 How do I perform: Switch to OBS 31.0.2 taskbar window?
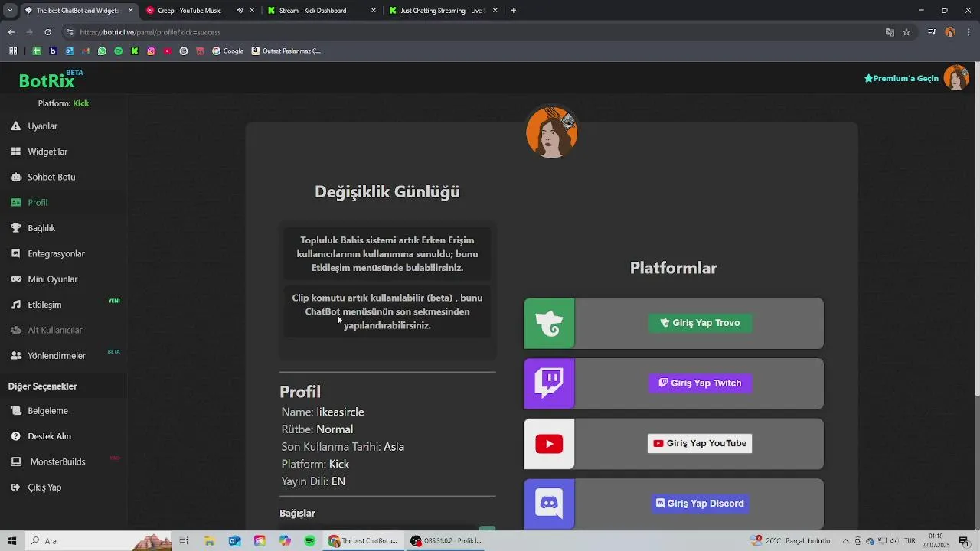(x=446, y=541)
